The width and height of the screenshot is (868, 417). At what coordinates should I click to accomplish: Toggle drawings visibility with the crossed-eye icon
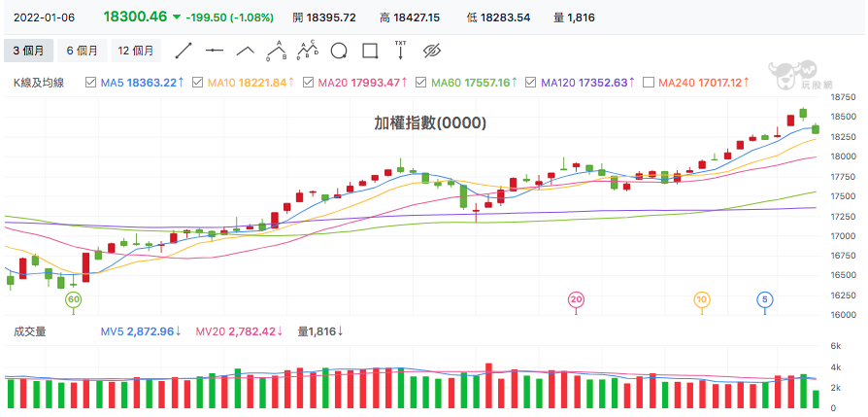pyautogui.click(x=431, y=51)
